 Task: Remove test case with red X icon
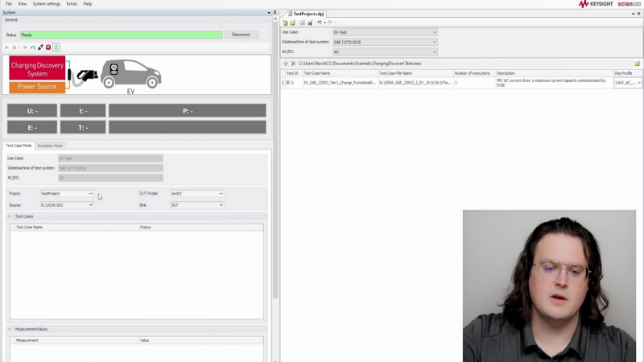click(293, 64)
